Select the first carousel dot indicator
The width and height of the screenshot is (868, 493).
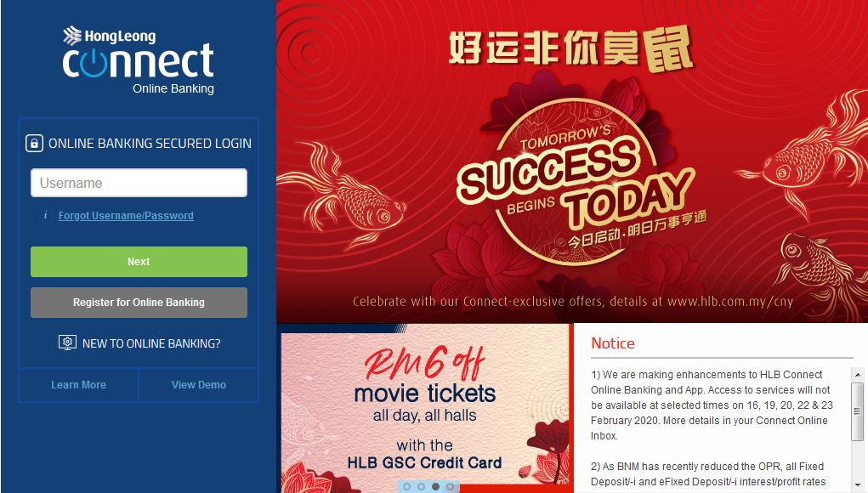407,486
